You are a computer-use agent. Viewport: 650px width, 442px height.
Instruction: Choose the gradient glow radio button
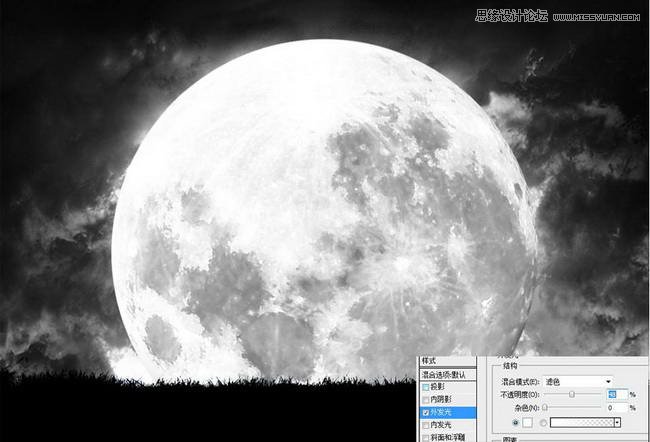544,423
